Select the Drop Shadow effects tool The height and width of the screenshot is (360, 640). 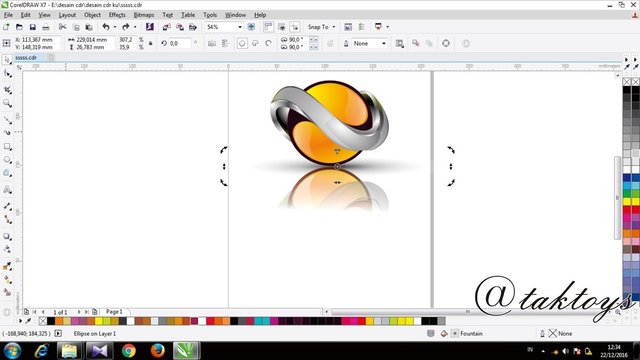click(7, 236)
